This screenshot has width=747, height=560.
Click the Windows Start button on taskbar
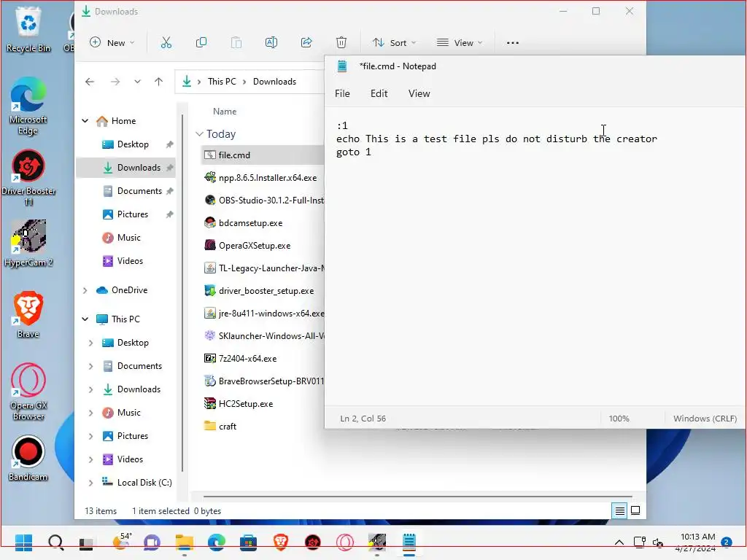[24, 542]
